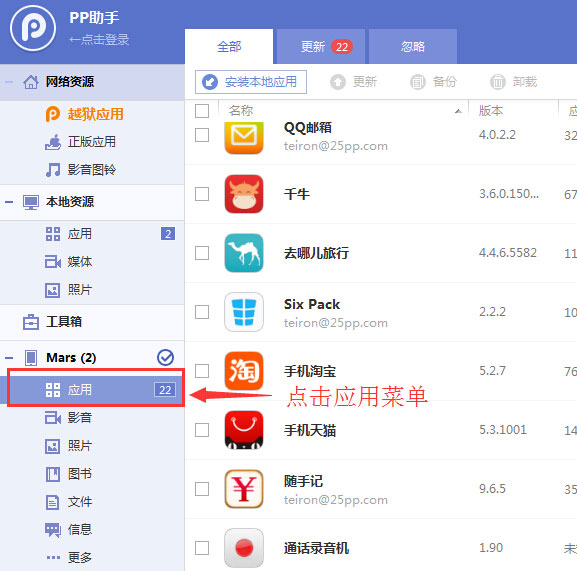Check the 手机天猫 row checkbox
The image size is (577, 571).
[x=202, y=430]
